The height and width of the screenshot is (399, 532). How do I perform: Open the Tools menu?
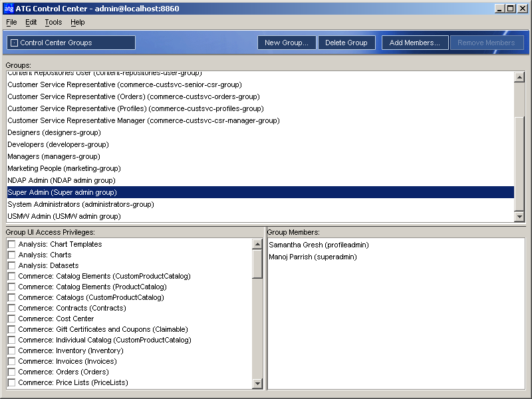pyautogui.click(x=53, y=23)
